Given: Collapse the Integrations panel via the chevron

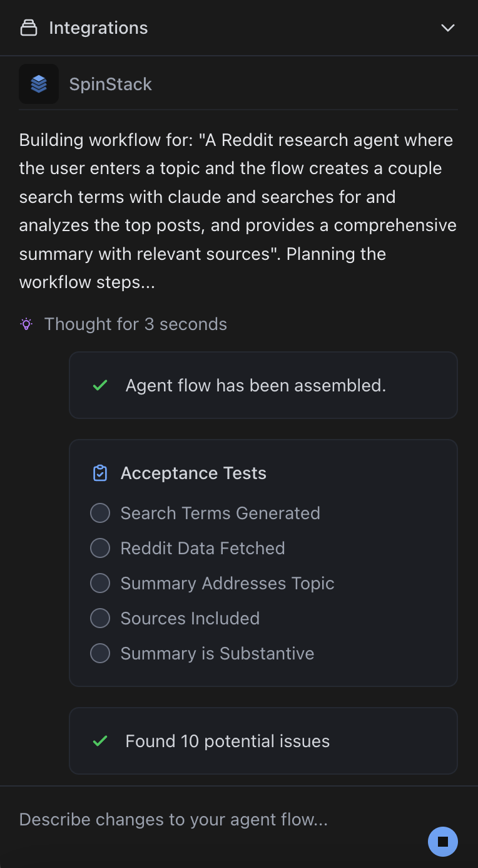Looking at the screenshot, I should 448,28.
